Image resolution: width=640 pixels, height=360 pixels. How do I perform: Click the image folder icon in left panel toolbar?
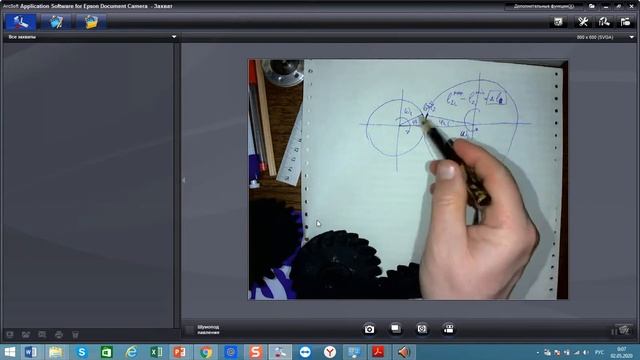(26, 335)
